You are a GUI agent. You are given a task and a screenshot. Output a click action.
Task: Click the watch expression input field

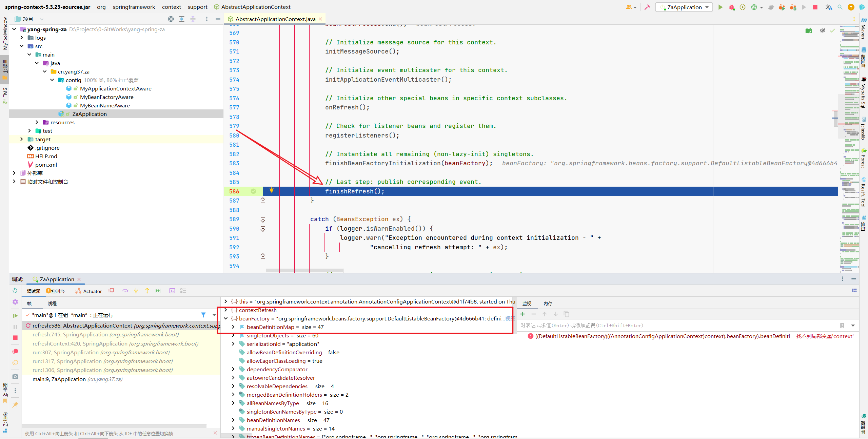[678, 326]
